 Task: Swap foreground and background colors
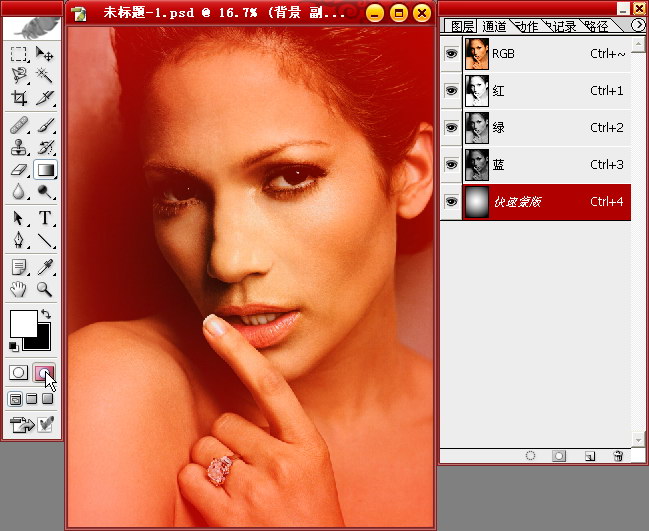pyautogui.click(x=46, y=314)
